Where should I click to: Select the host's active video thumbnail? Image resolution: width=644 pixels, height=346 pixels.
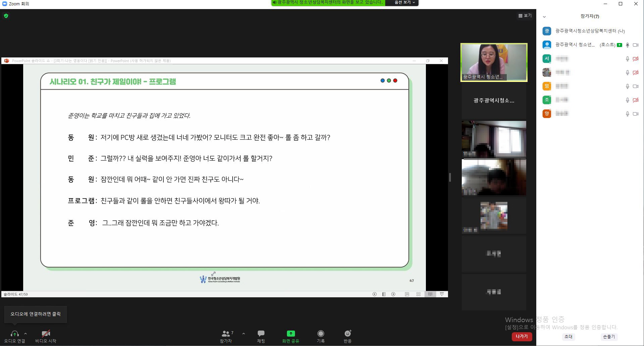pyautogui.click(x=494, y=62)
